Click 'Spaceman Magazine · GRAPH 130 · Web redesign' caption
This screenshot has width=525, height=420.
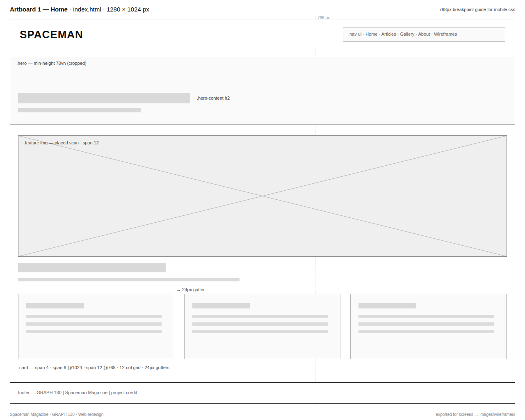[x=57, y=414]
